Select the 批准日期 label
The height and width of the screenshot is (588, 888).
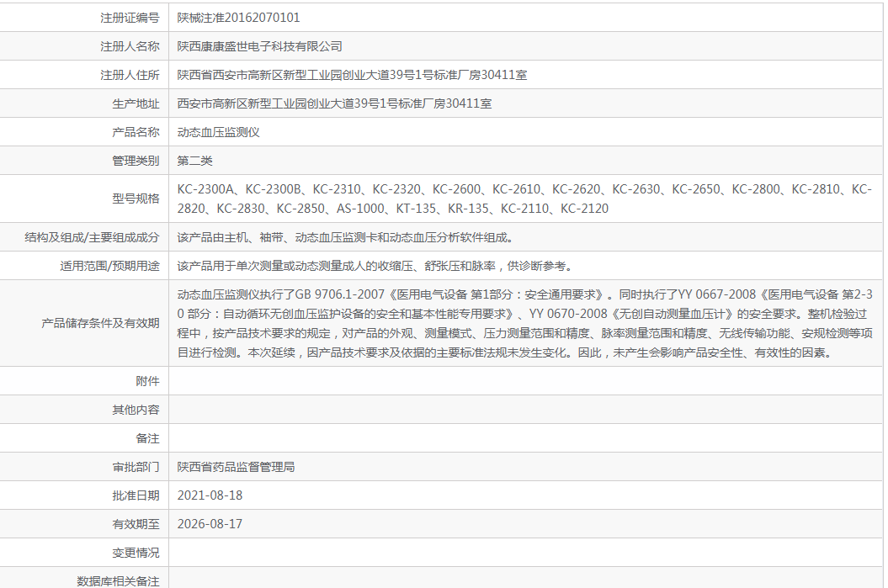point(136,495)
